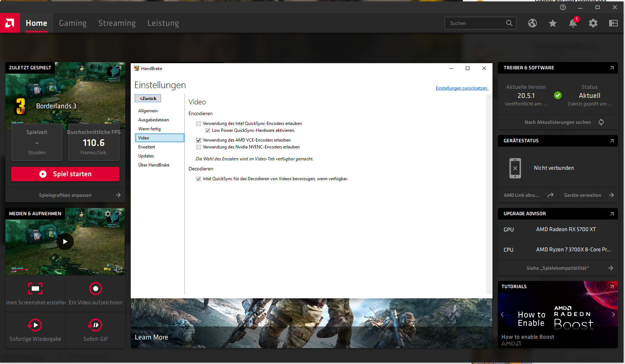Open notifications via the bell icon
This screenshot has height=364, width=625.
(573, 23)
